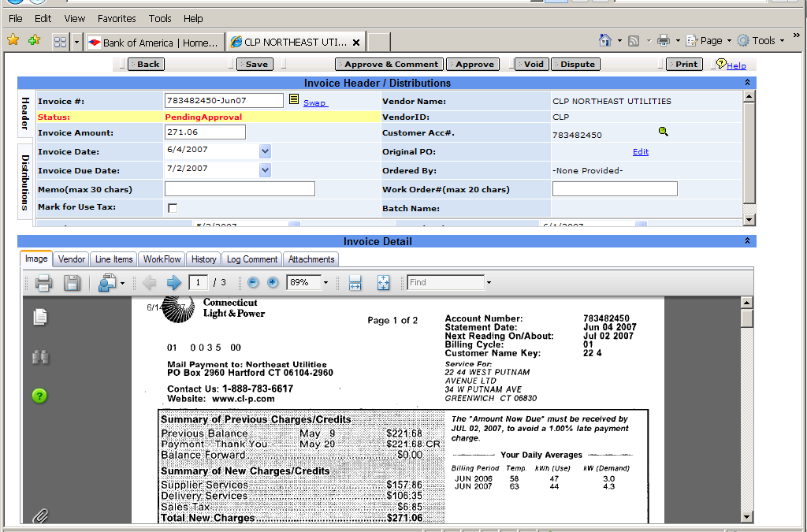The width and height of the screenshot is (807, 532).
Task: Click the Approve & Comment button
Action: 390,65
